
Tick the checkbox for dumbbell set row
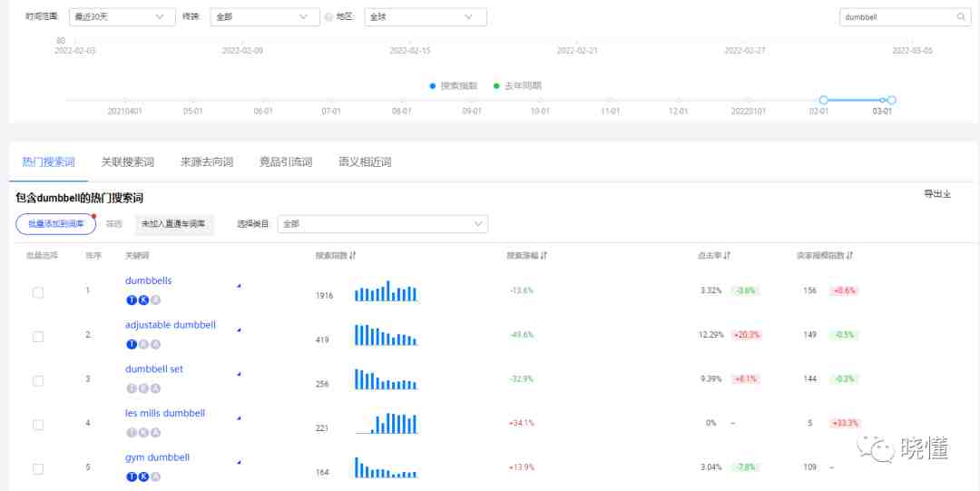pyautogui.click(x=38, y=380)
